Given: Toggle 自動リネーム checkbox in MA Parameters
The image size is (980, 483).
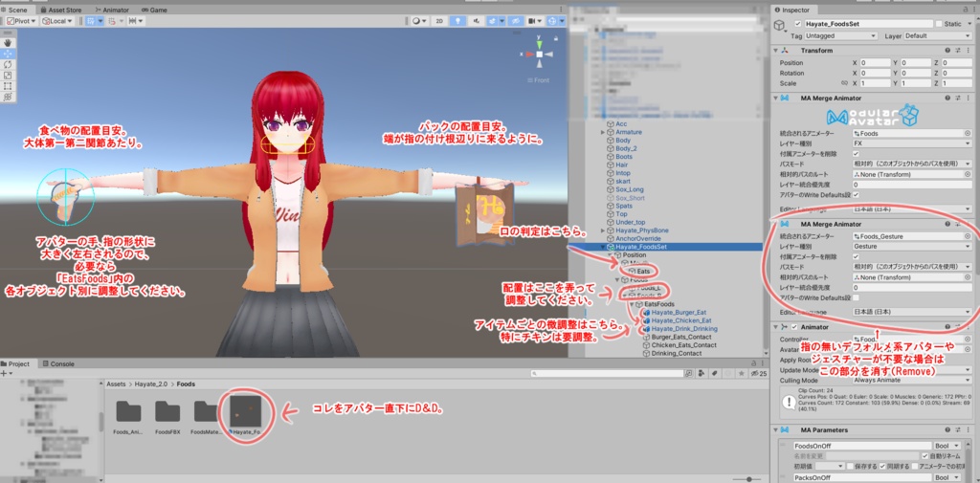Looking at the screenshot, I should [925, 456].
